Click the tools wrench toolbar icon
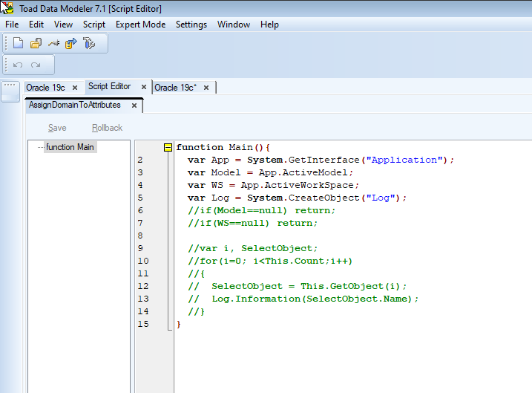Screen dimensions: 532x393 pyautogui.click(x=89, y=43)
